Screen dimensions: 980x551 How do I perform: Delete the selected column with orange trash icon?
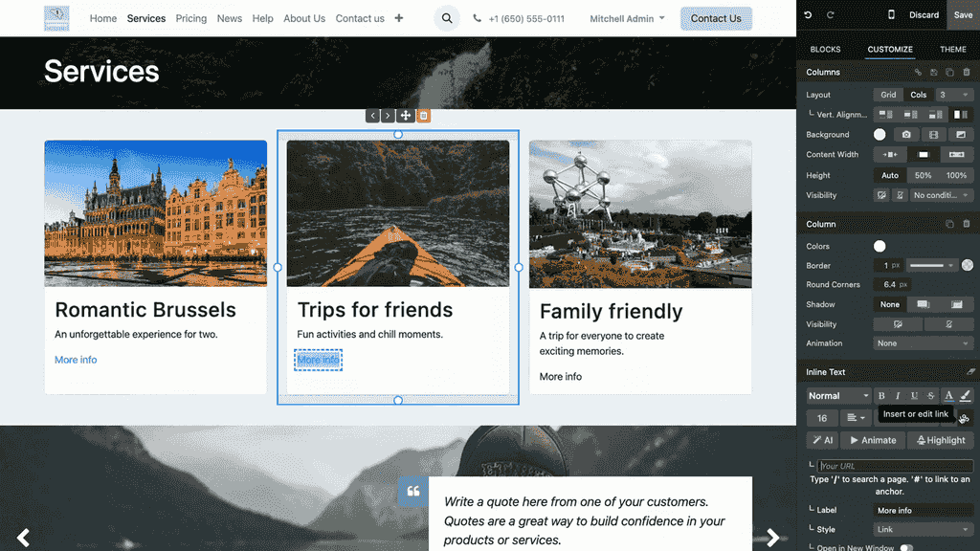click(x=423, y=116)
